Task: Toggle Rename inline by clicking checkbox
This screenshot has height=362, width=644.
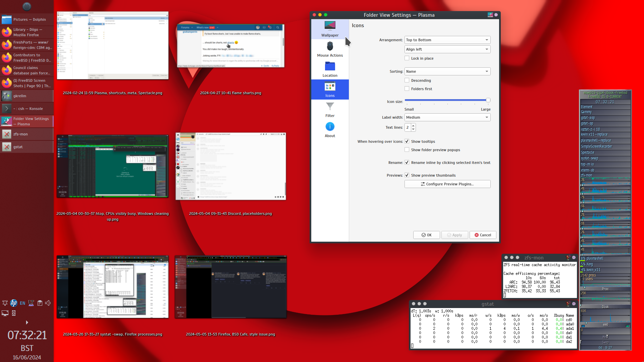Action: (x=407, y=163)
